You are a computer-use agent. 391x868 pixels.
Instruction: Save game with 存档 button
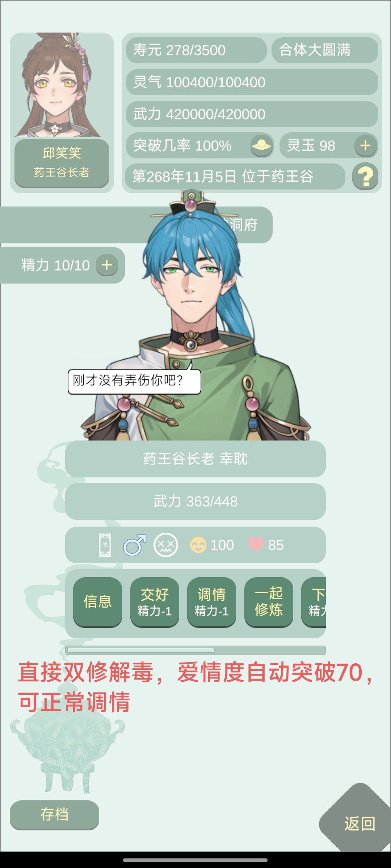(54, 815)
